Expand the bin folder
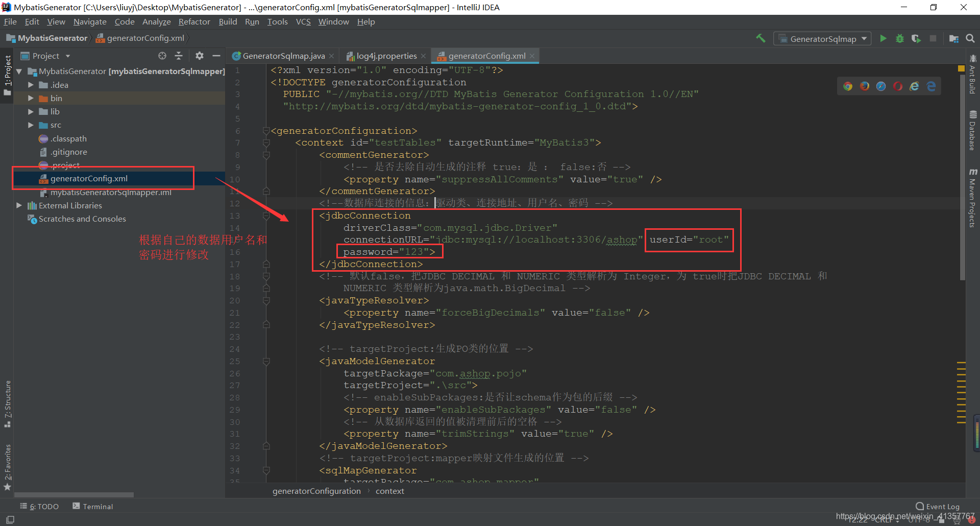 (x=31, y=98)
